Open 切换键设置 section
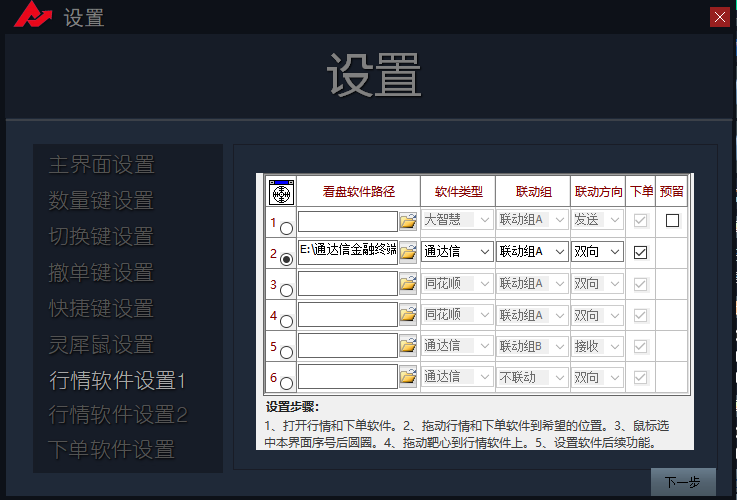 101,236
